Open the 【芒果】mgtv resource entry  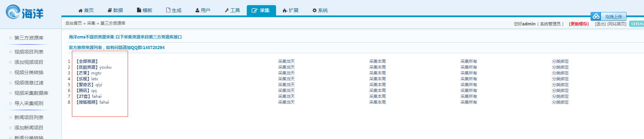click(88, 73)
